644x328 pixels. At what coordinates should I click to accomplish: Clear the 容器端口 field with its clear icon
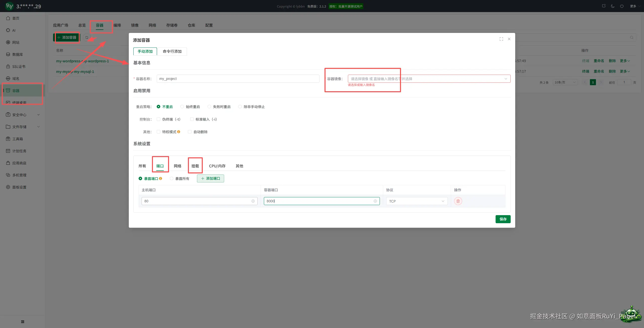click(x=375, y=201)
